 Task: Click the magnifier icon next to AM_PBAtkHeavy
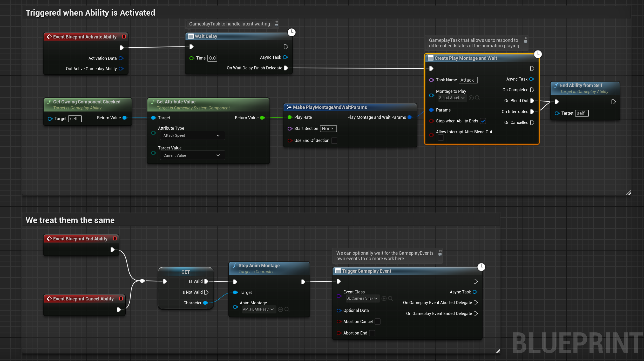click(287, 309)
